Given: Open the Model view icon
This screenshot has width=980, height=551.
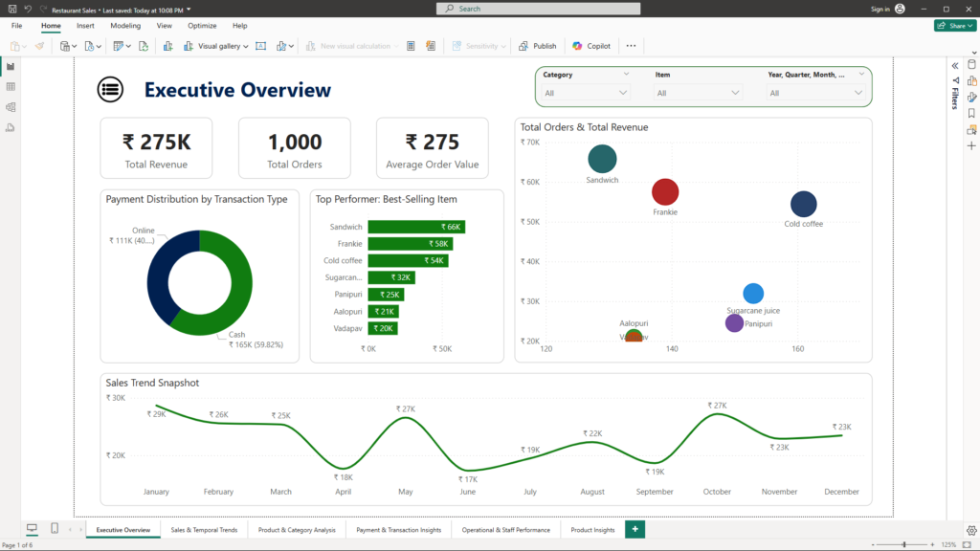Looking at the screenshot, I should click(11, 106).
